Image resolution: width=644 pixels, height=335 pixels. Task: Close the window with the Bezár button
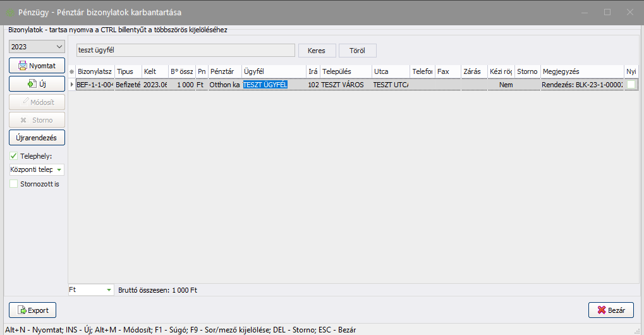pyautogui.click(x=611, y=310)
